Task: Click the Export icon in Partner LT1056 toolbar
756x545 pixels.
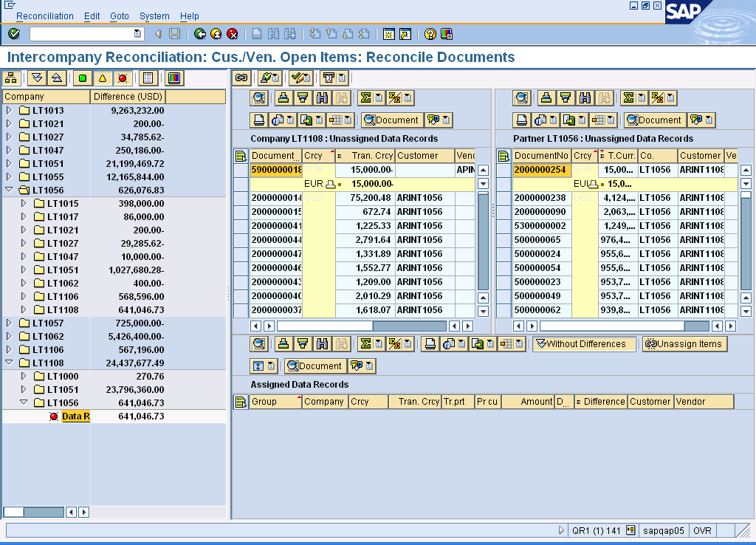Action: [569, 120]
